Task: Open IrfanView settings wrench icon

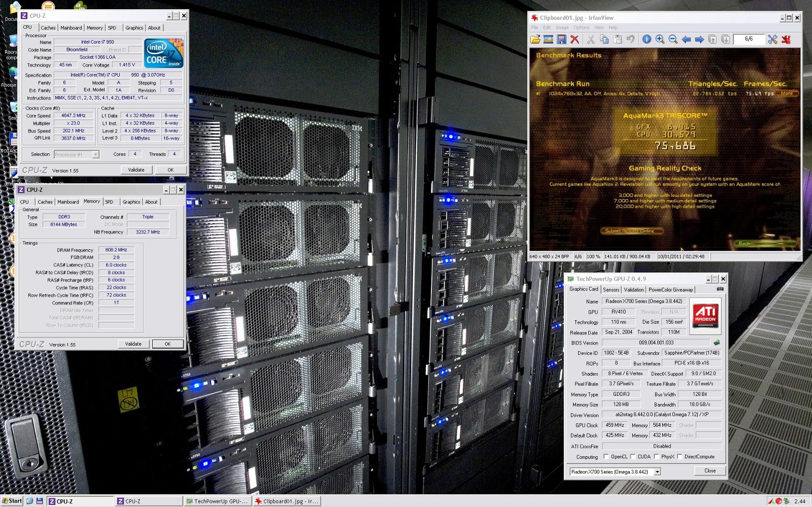Action: (x=772, y=39)
